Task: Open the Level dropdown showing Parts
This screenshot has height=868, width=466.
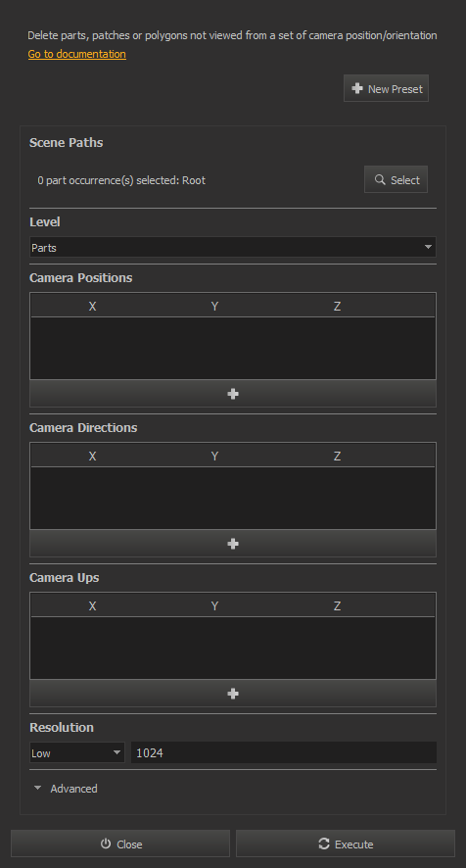Action: click(233, 247)
